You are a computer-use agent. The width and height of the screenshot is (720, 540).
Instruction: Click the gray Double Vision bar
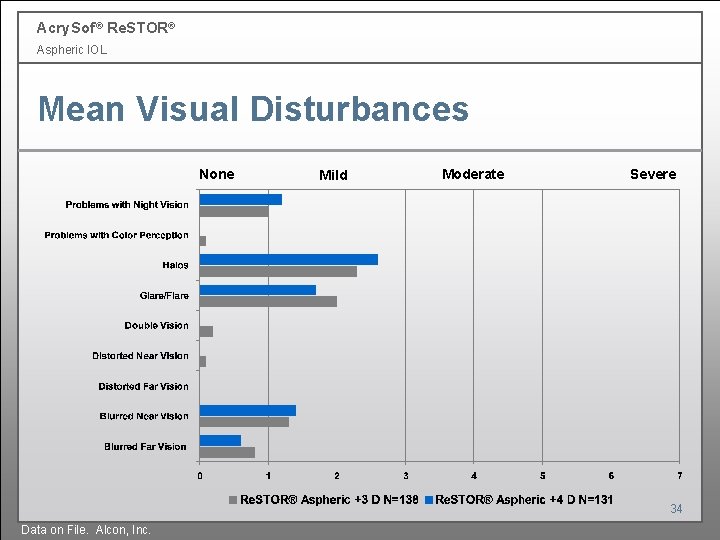[206, 332]
